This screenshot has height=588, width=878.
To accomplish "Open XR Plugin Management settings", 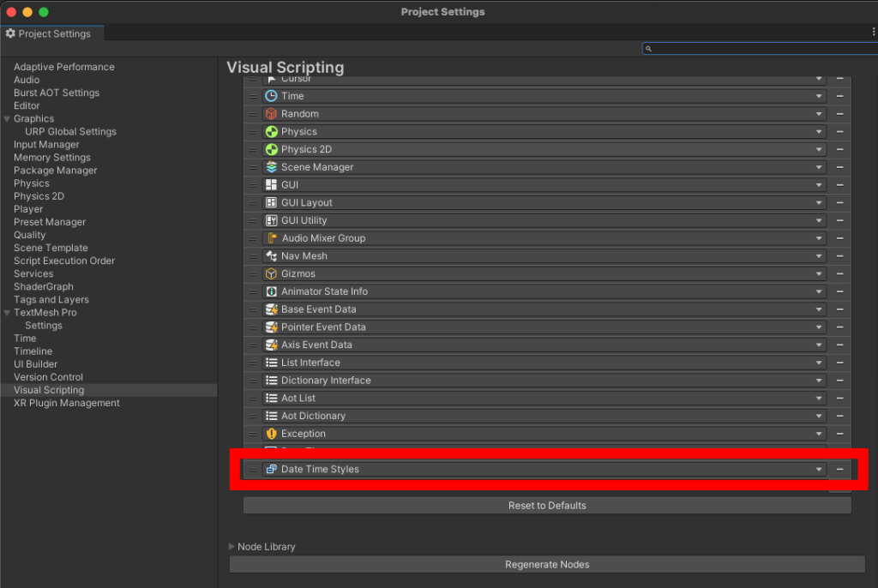I will (66, 403).
